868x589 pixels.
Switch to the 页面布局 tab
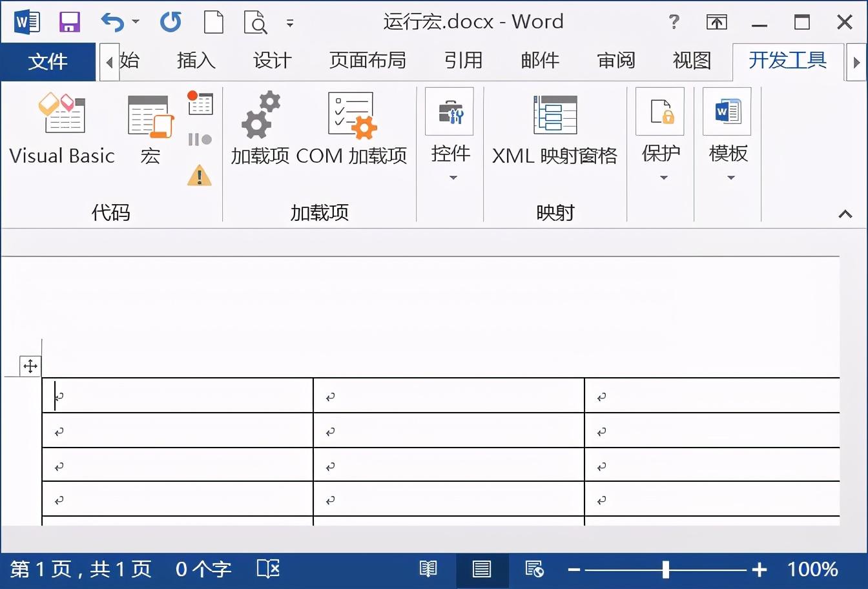coord(367,61)
